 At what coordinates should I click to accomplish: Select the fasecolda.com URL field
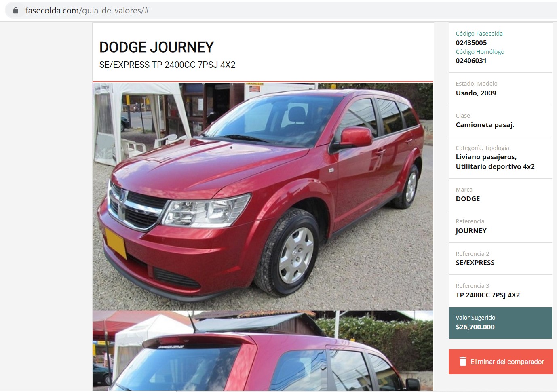point(279,11)
